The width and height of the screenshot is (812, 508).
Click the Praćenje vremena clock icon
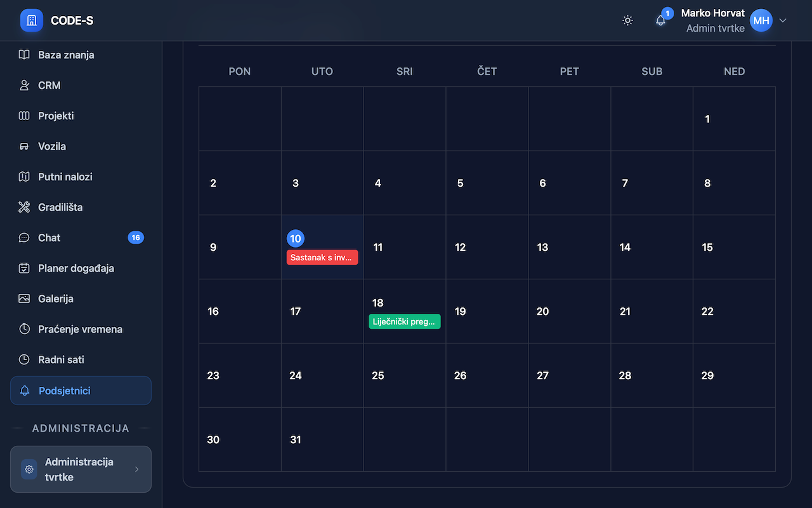pos(24,329)
